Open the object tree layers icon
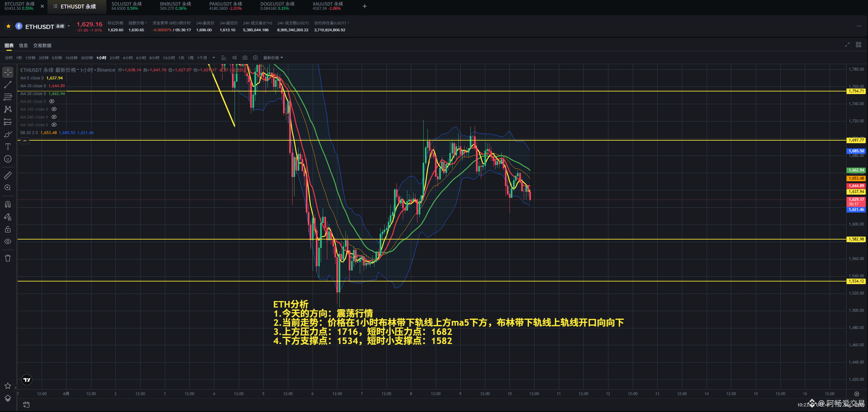The height and width of the screenshot is (412, 868). (x=8, y=398)
